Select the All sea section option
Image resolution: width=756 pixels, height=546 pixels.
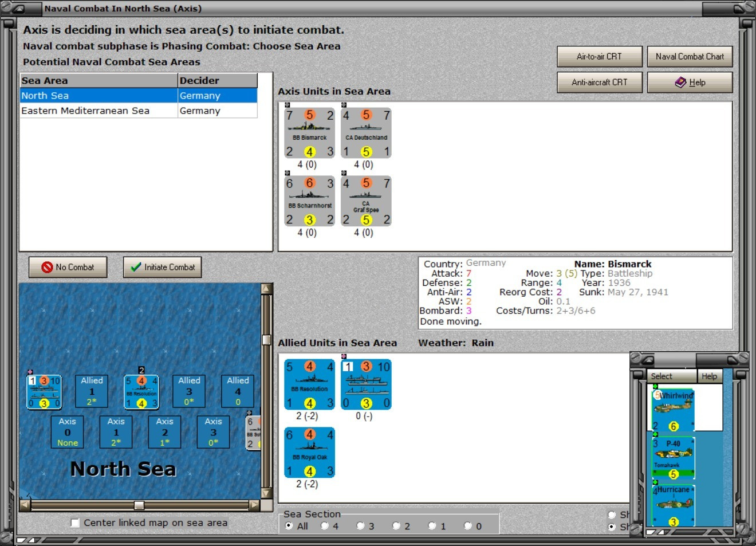tap(289, 526)
